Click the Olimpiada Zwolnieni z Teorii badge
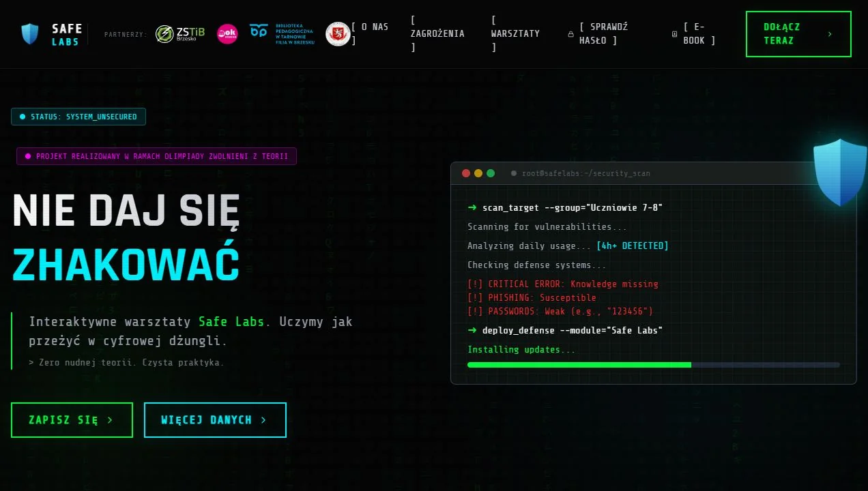Viewport: 868px width, 491px height. [x=156, y=156]
